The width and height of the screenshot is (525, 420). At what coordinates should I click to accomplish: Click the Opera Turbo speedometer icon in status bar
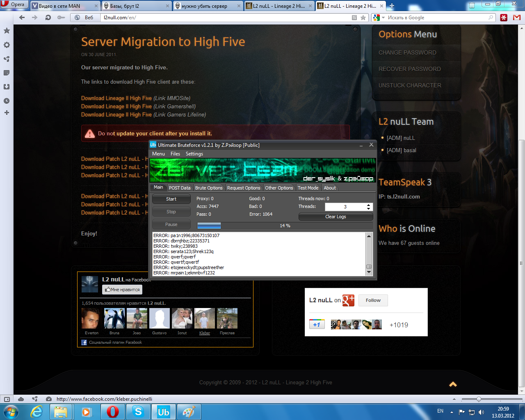(x=49, y=399)
